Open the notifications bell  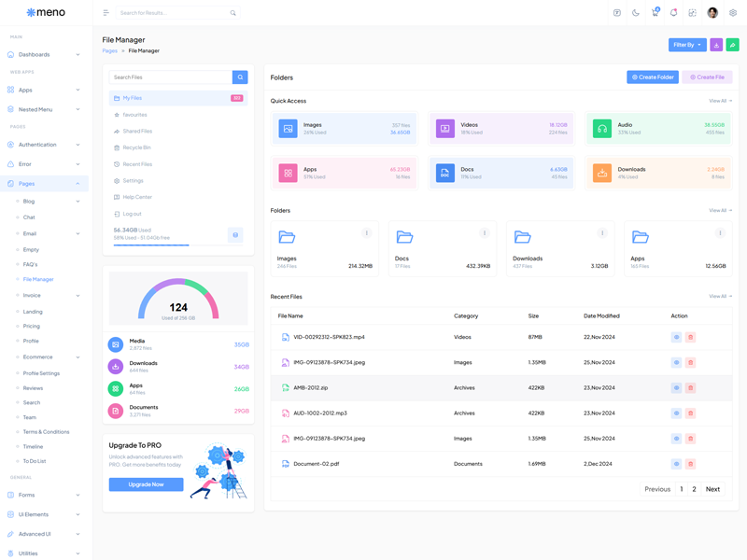click(x=673, y=13)
